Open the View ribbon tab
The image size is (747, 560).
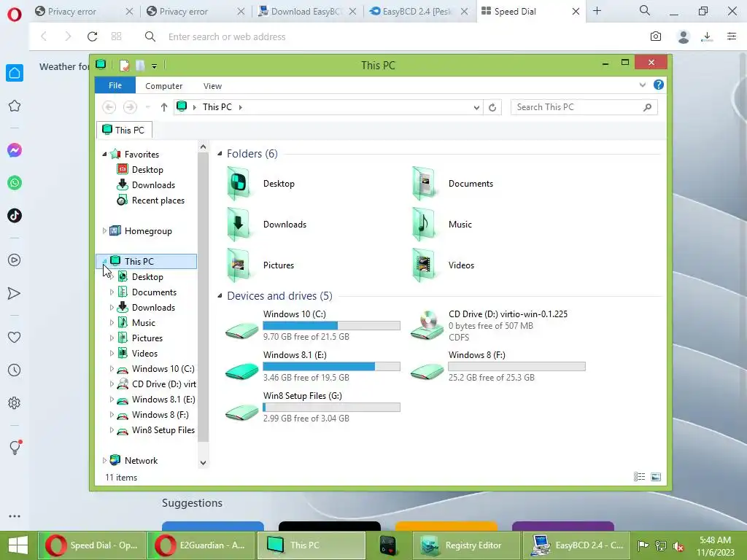[x=212, y=86]
